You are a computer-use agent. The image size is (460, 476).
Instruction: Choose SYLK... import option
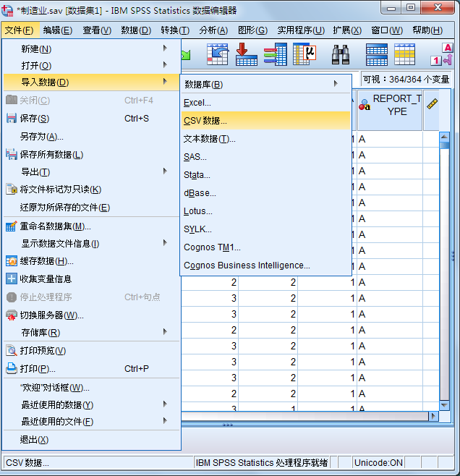click(266, 229)
